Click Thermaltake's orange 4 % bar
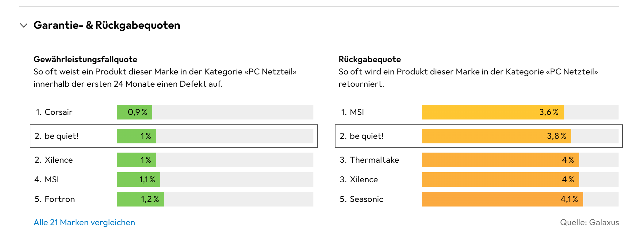Screen dimensions: 644x235 point(500,160)
